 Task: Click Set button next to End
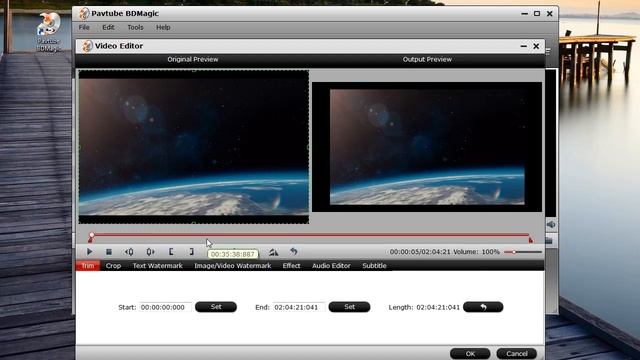(x=349, y=307)
